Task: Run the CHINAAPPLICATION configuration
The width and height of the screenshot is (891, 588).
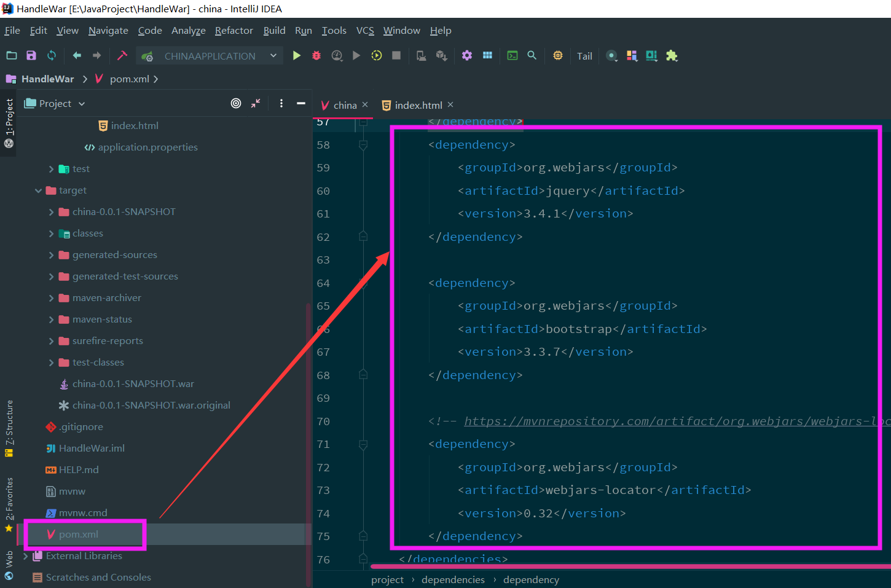Action: (x=297, y=55)
